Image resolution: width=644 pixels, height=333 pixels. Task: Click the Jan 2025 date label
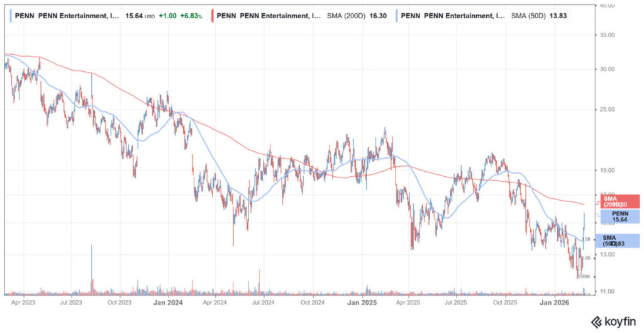click(361, 303)
